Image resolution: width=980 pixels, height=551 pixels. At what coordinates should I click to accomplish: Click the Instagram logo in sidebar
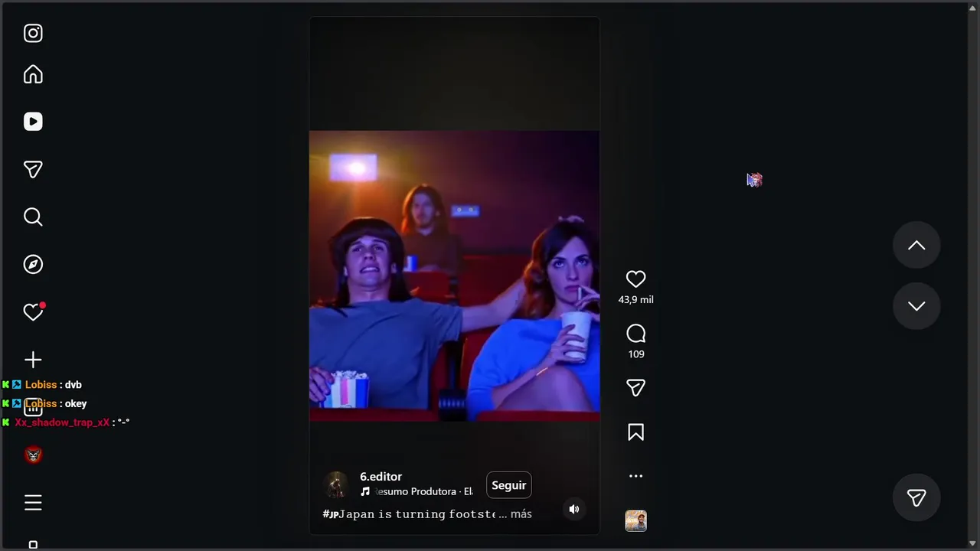pyautogui.click(x=33, y=33)
